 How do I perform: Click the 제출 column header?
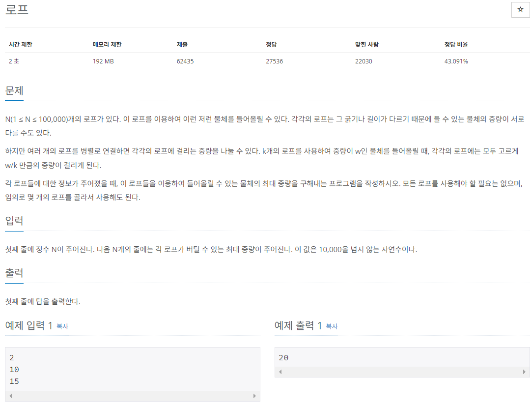coord(182,44)
